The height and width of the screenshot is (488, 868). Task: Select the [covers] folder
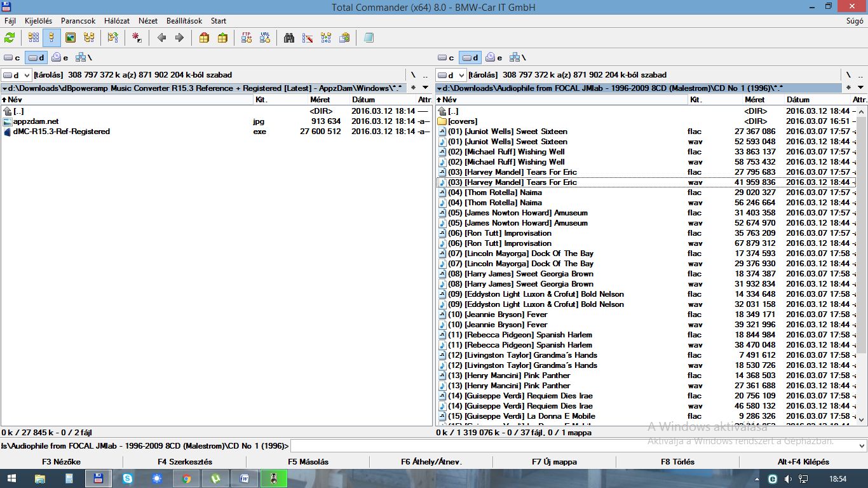[647, 121]
